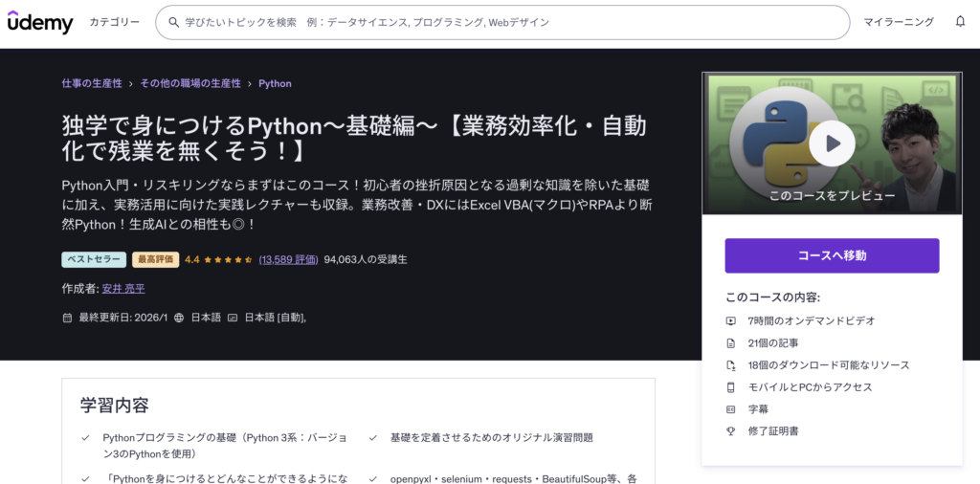980x484 pixels.
Task: Go to その他の職場の生産性 breadcrumb
Action: (190, 83)
